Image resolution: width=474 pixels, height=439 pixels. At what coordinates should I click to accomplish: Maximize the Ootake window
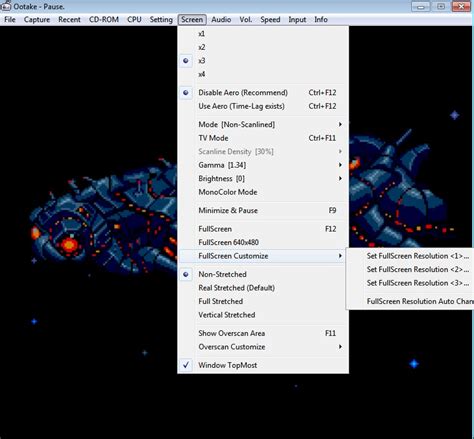click(x=441, y=6)
